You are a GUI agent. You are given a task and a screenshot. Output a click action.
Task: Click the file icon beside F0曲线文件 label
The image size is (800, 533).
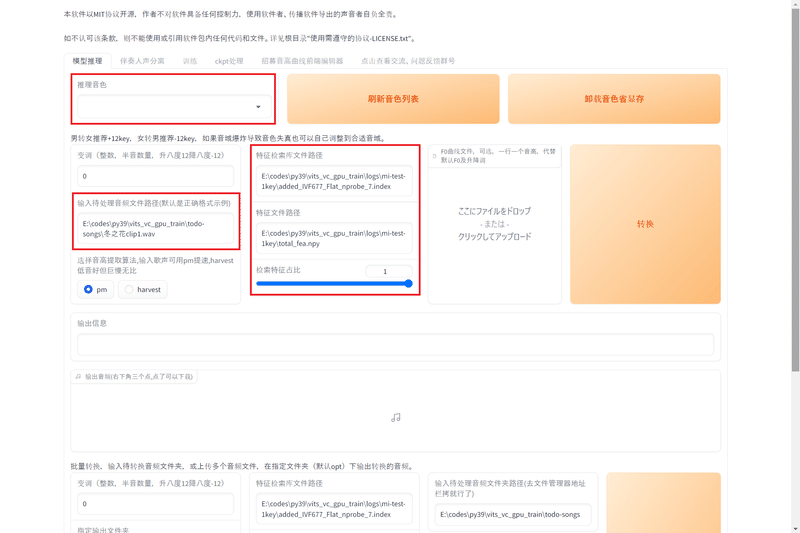434,156
